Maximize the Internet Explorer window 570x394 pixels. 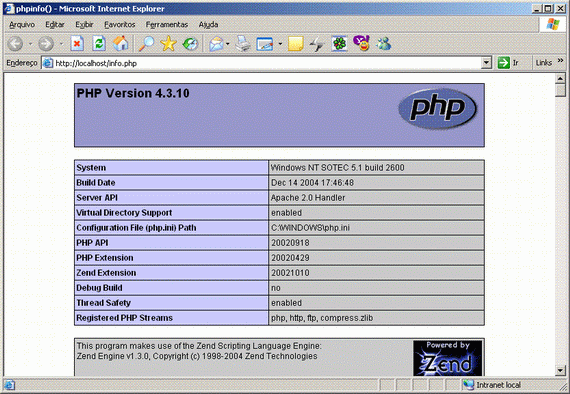[548, 9]
